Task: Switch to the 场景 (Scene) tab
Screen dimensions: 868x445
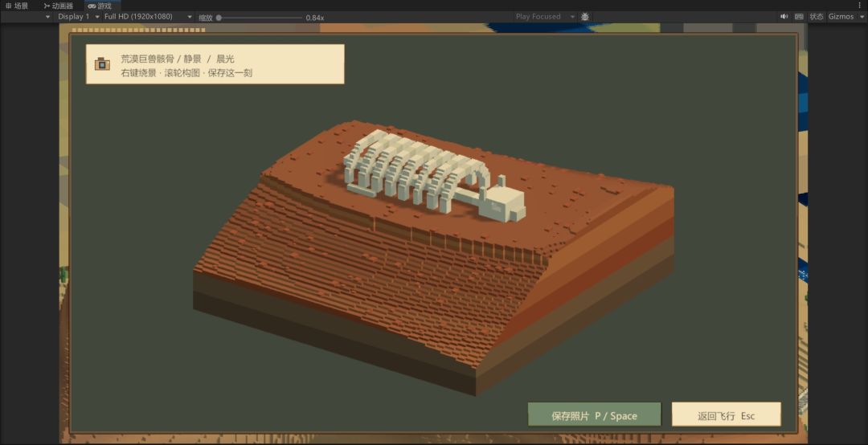Action: (17, 6)
